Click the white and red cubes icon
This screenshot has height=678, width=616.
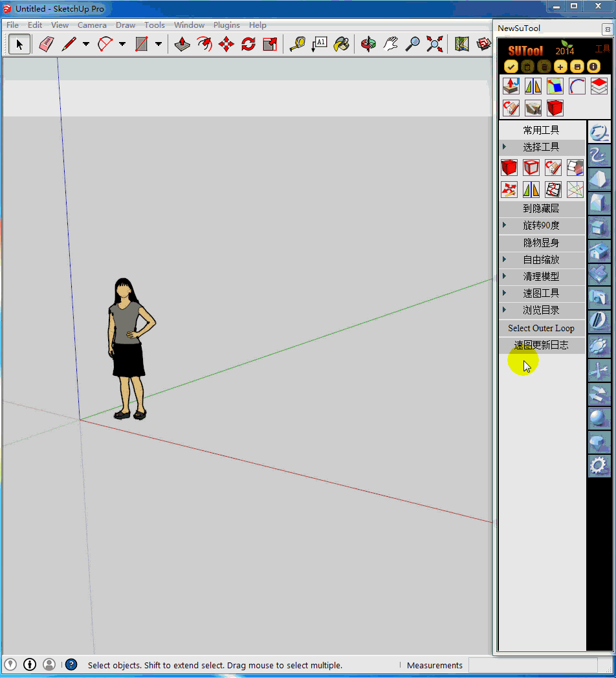(x=575, y=168)
